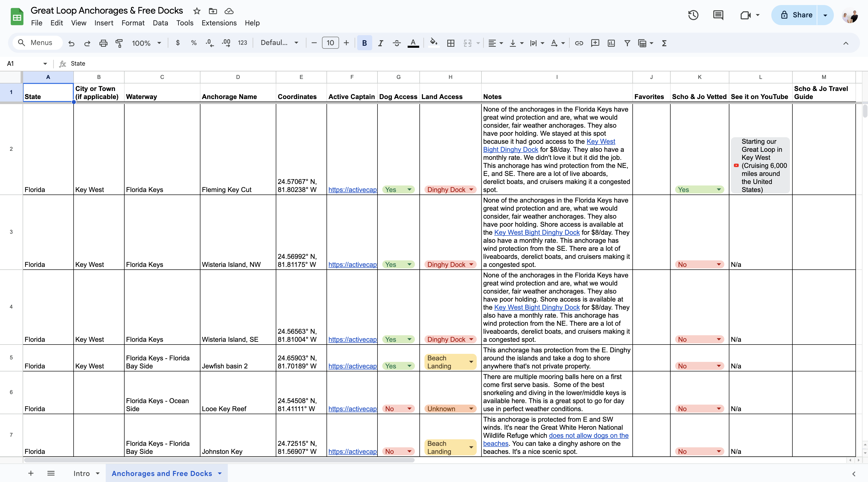The width and height of the screenshot is (868, 482).
Task: Open the YouTube chip Starting our Great Loop
Action: pos(760,165)
